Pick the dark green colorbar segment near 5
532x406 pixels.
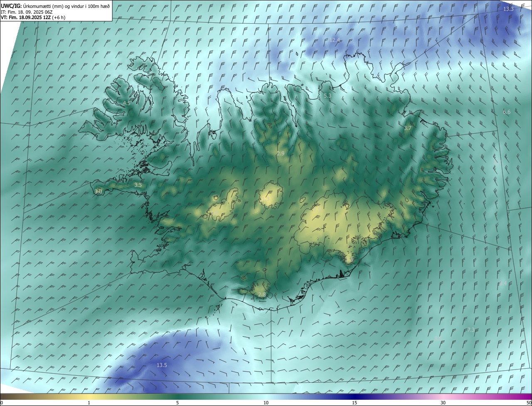tap(177, 397)
